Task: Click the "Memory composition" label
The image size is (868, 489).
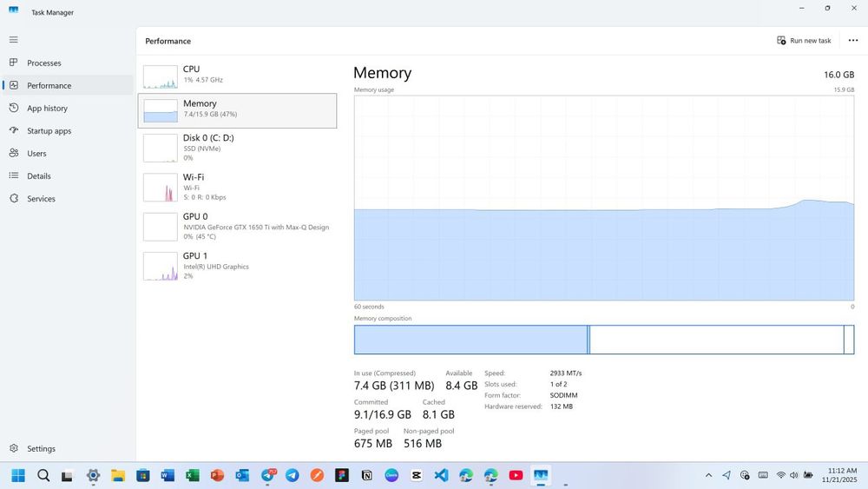Action: click(x=383, y=319)
